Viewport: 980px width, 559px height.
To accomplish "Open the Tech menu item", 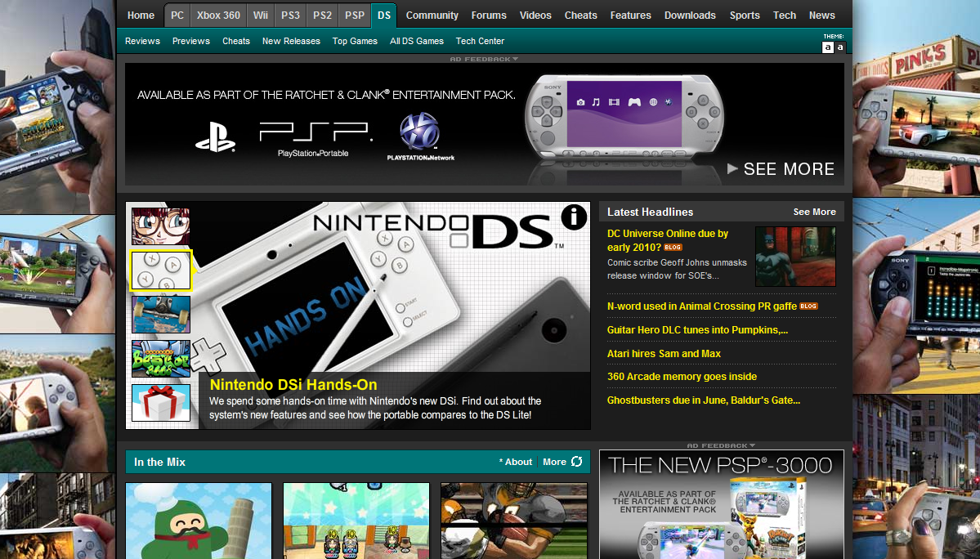I will pos(785,15).
